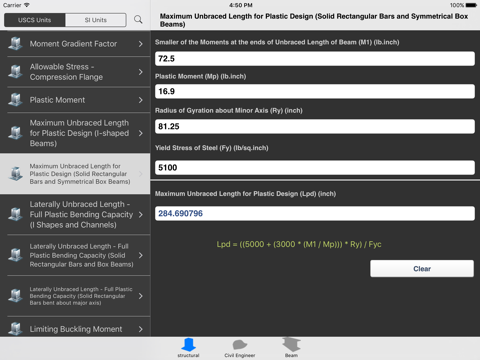Edit the Plastic Moment field 16.9
Image resolution: width=480 pixels, height=360 pixels.
point(315,91)
